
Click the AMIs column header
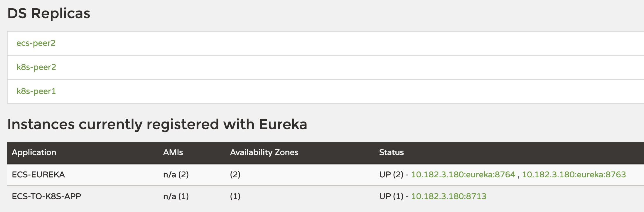point(173,152)
